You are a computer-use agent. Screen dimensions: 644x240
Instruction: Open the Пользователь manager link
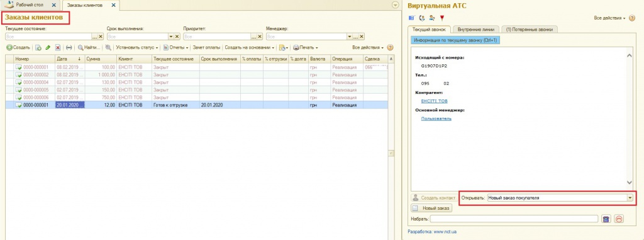(x=436, y=118)
